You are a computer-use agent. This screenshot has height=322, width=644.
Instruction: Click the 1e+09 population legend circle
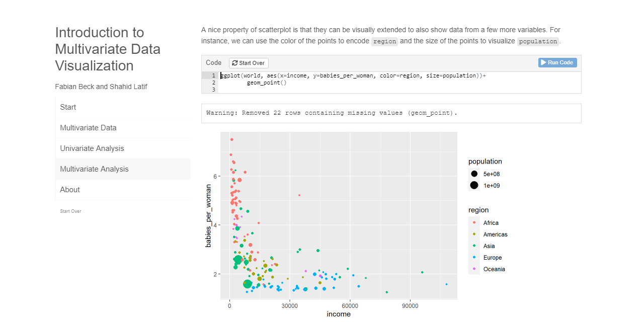click(x=474, y=185)
